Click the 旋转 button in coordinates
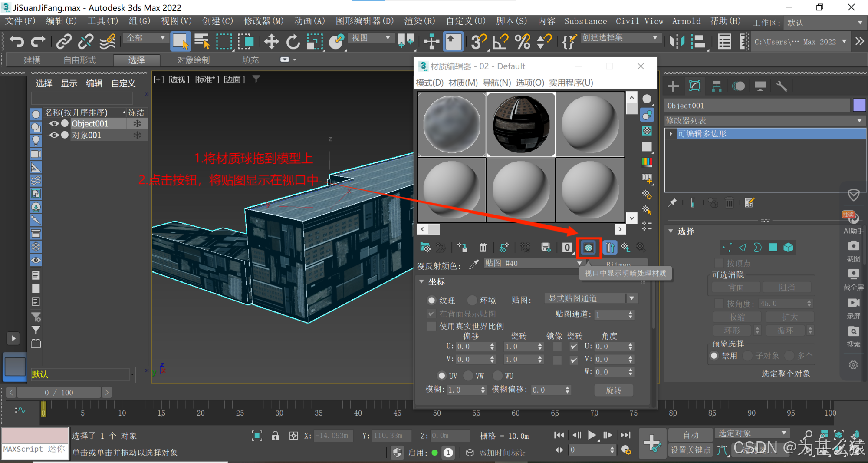 pos(614,390)
